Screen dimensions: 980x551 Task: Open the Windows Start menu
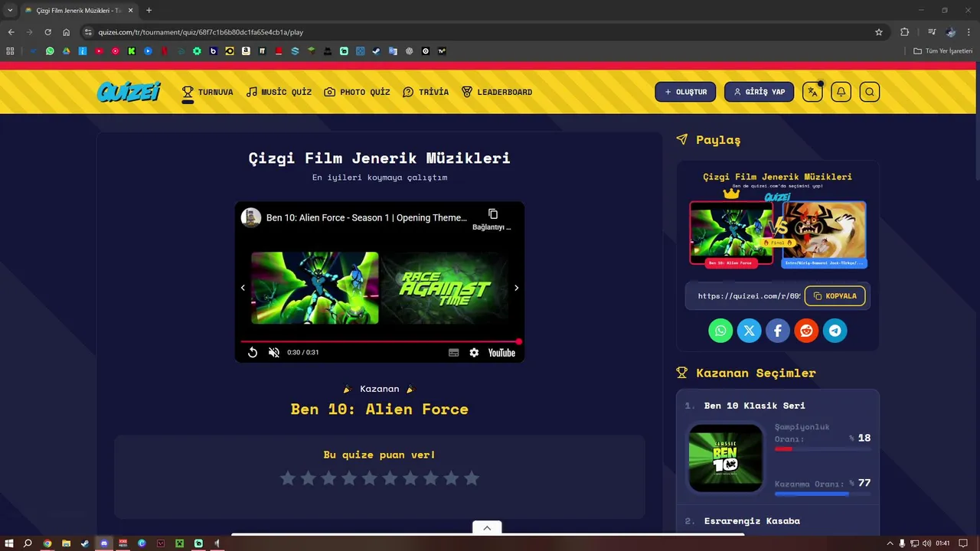(x=9, y=543)
